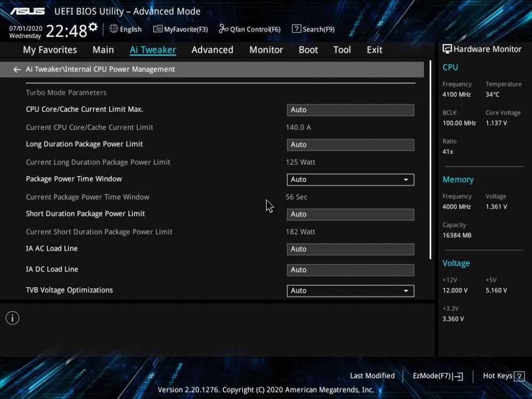Viewport: 532px width, 399px height.
Task: Select Short Duration Package Power Limit label
Action: coord(85,214)
